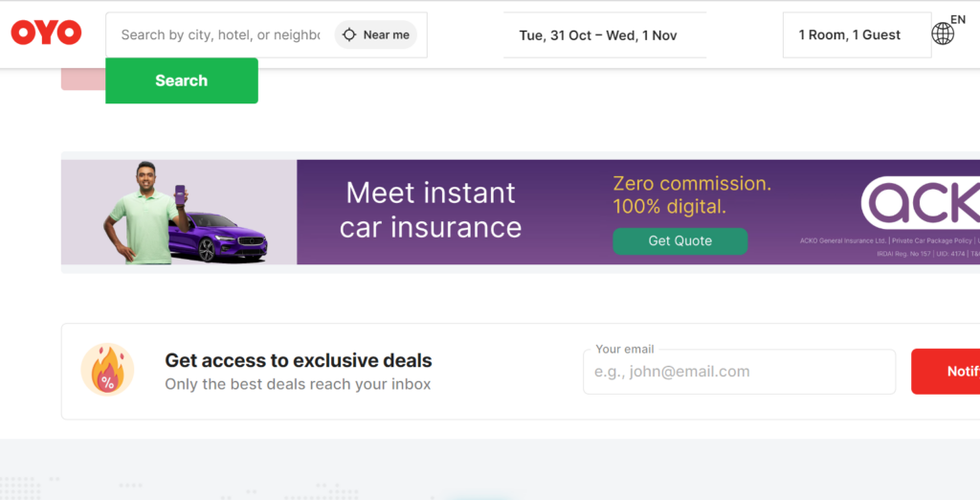Screen dimensions: 980x500
Task: Click the Acko car insurance banner image
Action: point(521,212)
